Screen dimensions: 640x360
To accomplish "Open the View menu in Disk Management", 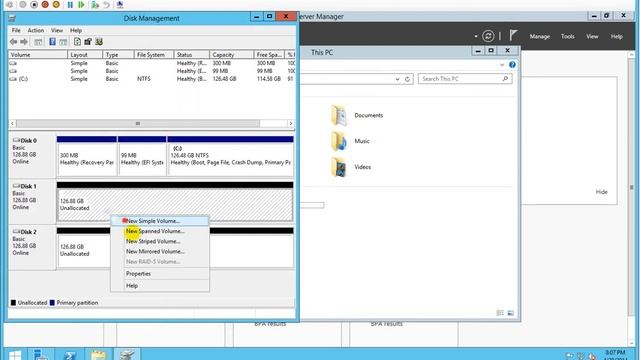I will [57, 31].
